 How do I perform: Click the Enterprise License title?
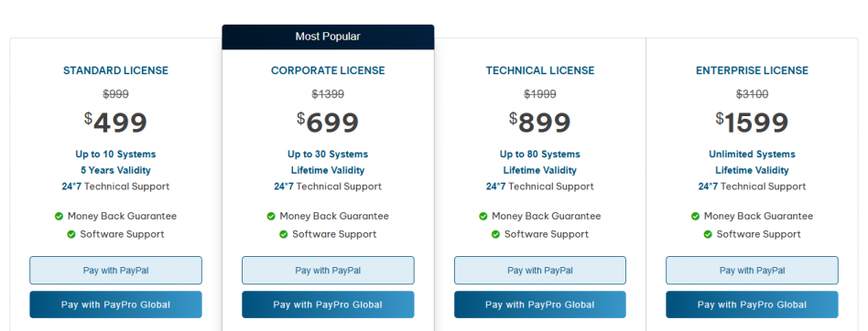pos(752,70)
